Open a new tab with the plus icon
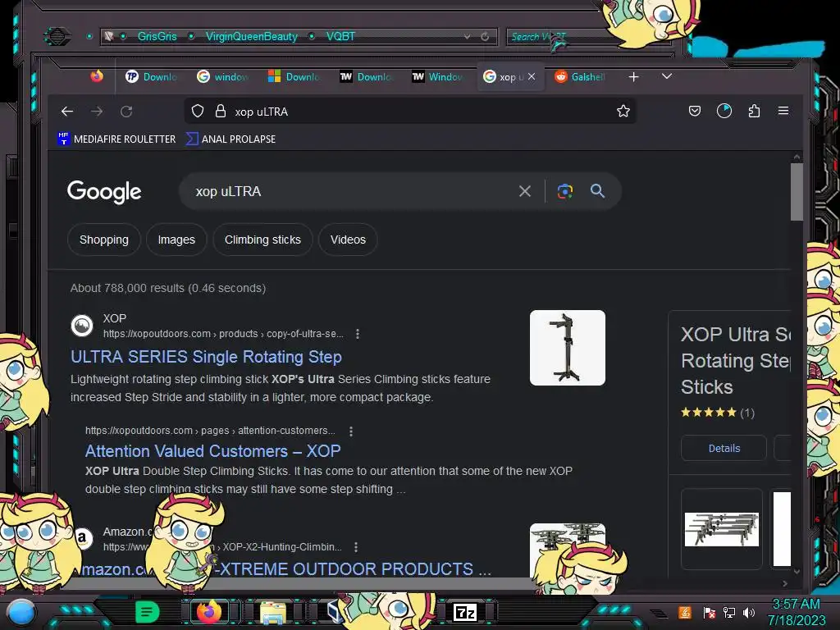This screenshot has width=840, height=630. click(x=634, y=77)
